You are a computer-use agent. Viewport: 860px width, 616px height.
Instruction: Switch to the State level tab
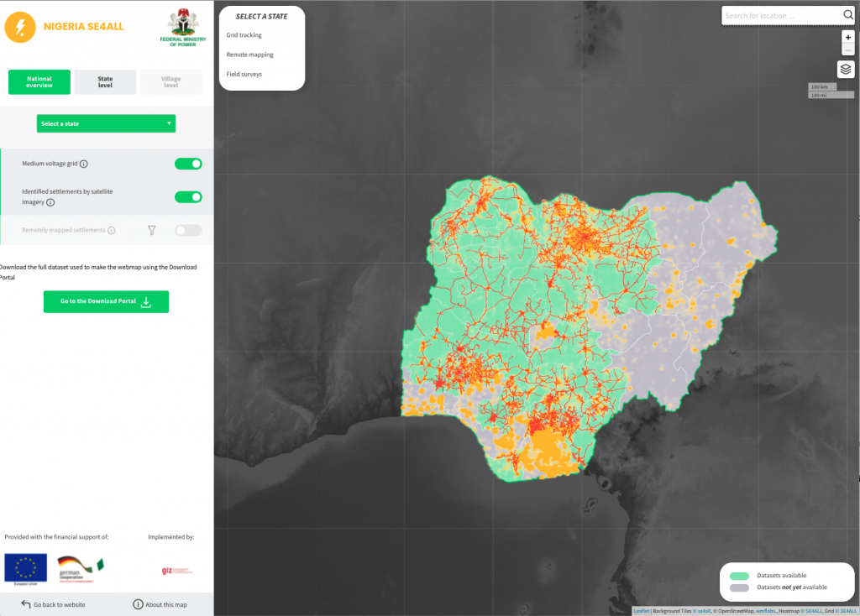[105, 82]
